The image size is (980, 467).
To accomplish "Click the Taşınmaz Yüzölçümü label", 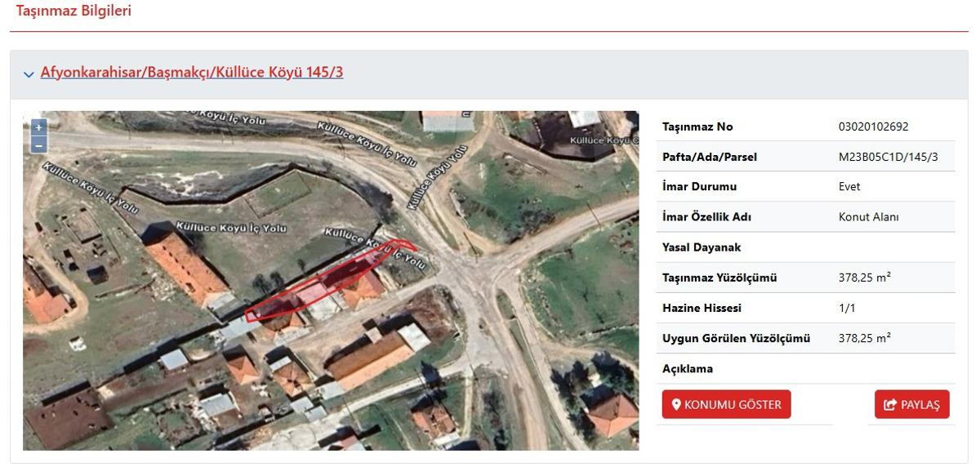I will pos(719,278).
